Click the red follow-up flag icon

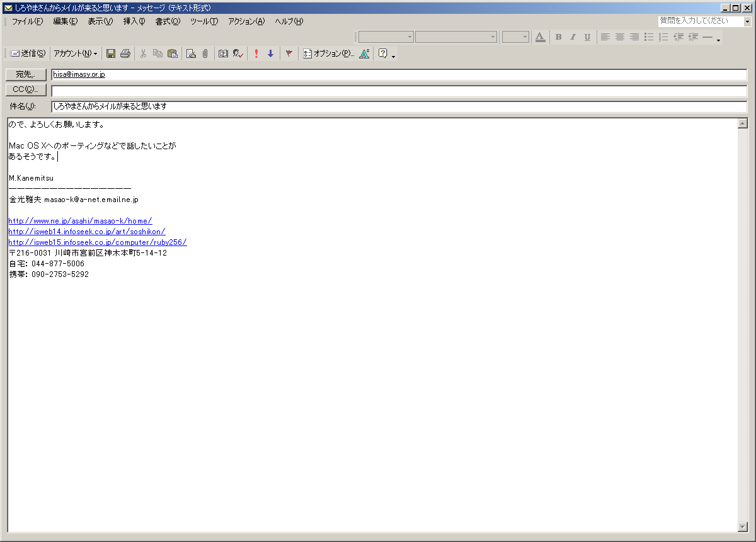(x=289, y=54)
